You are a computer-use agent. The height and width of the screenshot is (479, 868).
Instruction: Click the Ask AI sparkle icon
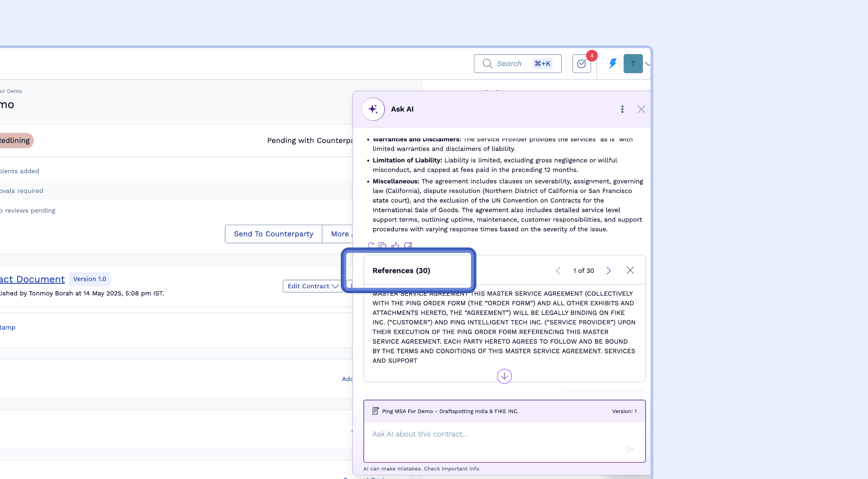(373, 109)
